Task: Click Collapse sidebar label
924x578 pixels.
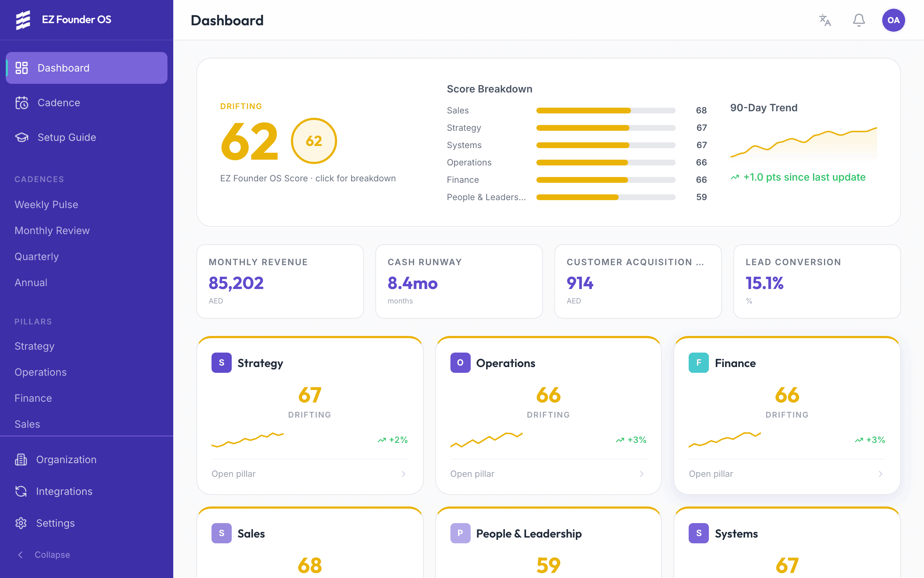Action: point(52,555)
